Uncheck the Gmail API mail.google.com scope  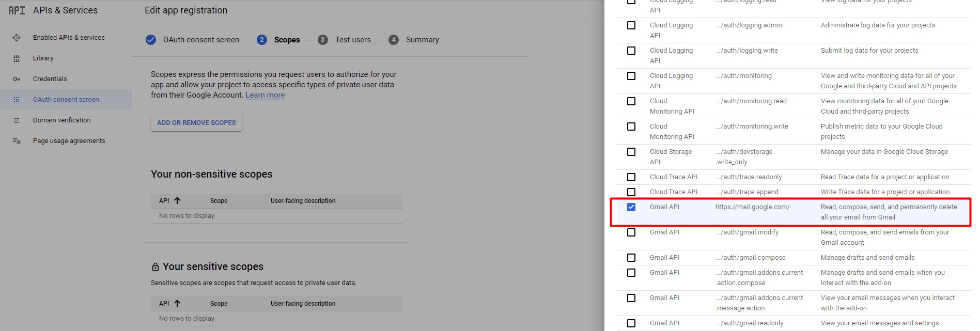[631, 207]
